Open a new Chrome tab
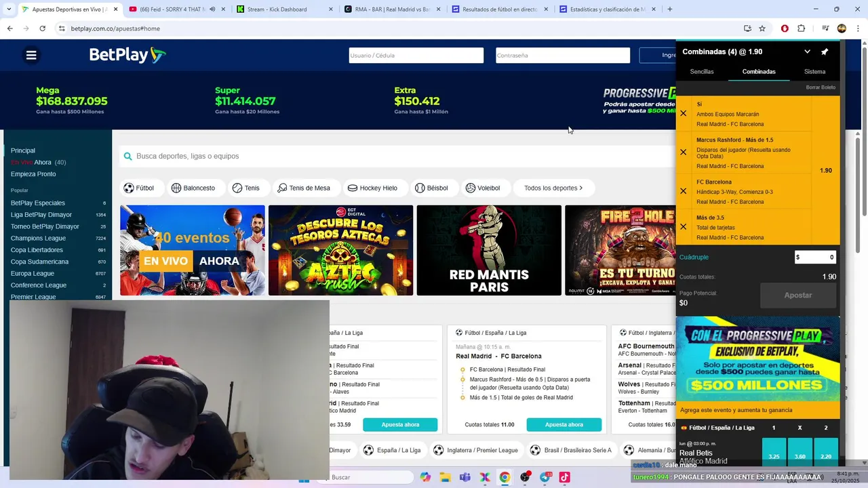 670,9
